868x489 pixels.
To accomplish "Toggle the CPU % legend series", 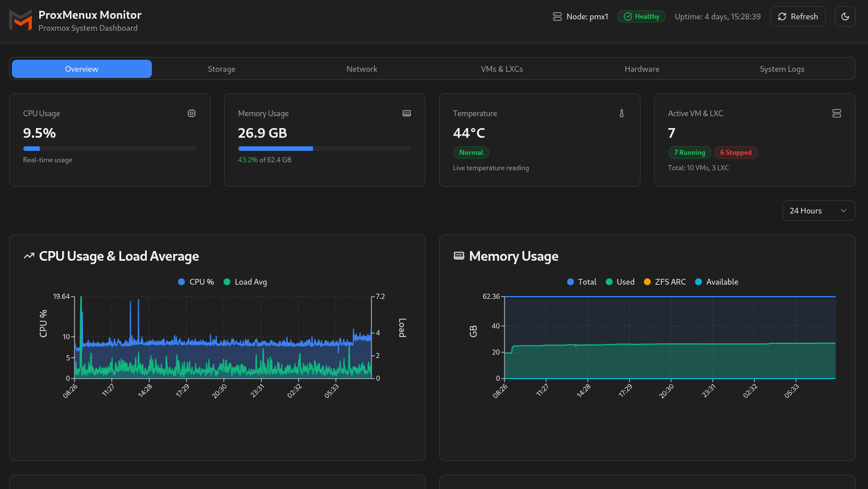I will pyautogui.click(x=196, y=282).
